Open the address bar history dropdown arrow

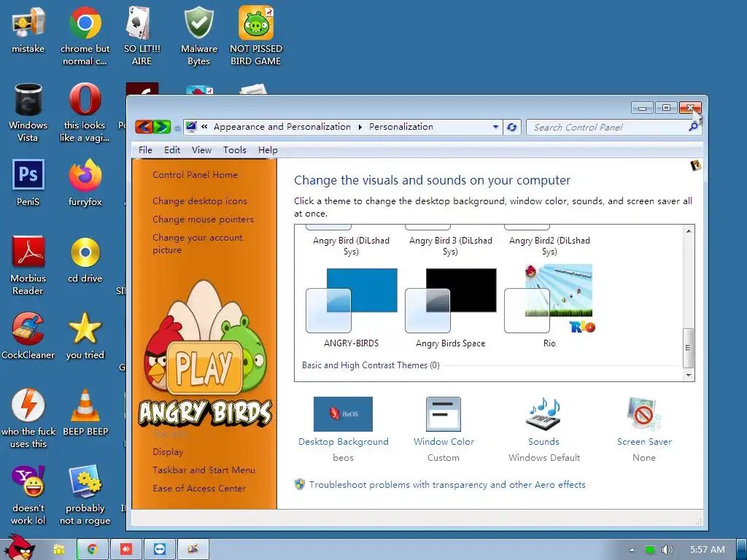tap(495, 127)
